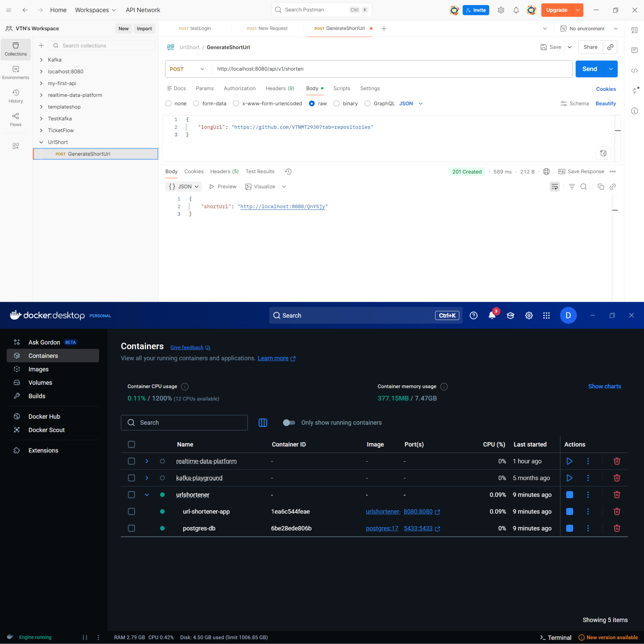Open the 8080:8080 port link
644x644 pixels.
418,511
